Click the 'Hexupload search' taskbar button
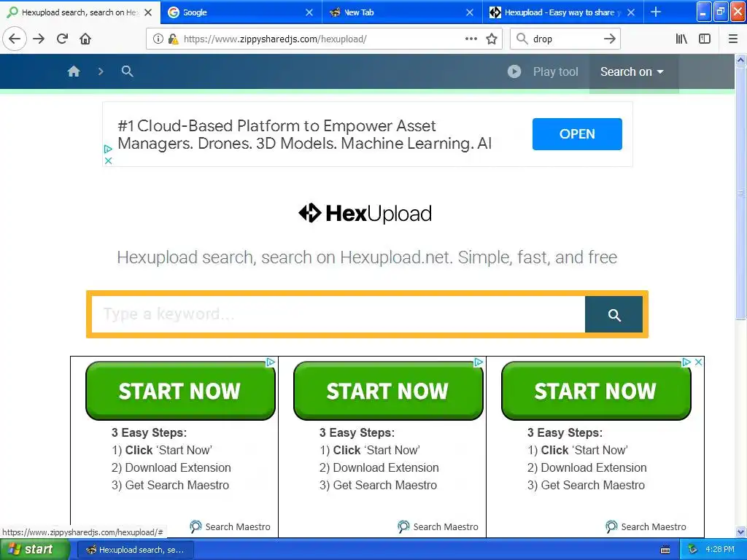The width and height of the screenshot is (747, 560). coord(135,550)
